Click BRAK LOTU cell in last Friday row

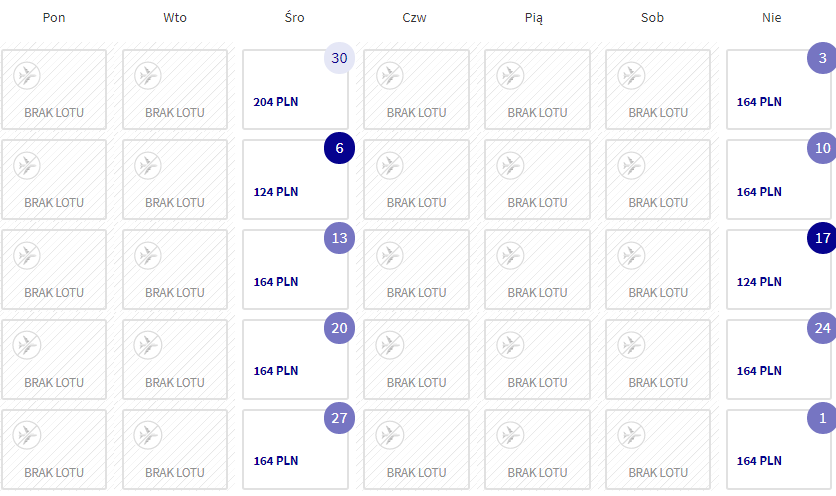pyautogui.click(x=537, y=450)
